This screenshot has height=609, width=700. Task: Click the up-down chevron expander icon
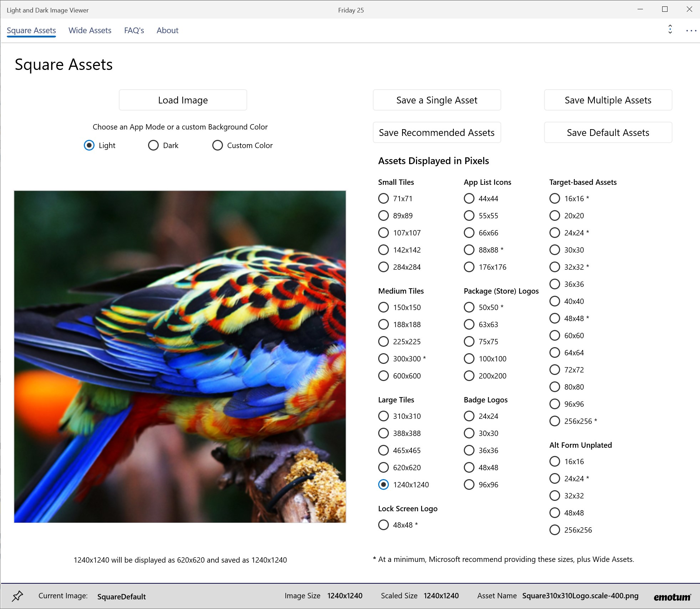coord(670,30)
